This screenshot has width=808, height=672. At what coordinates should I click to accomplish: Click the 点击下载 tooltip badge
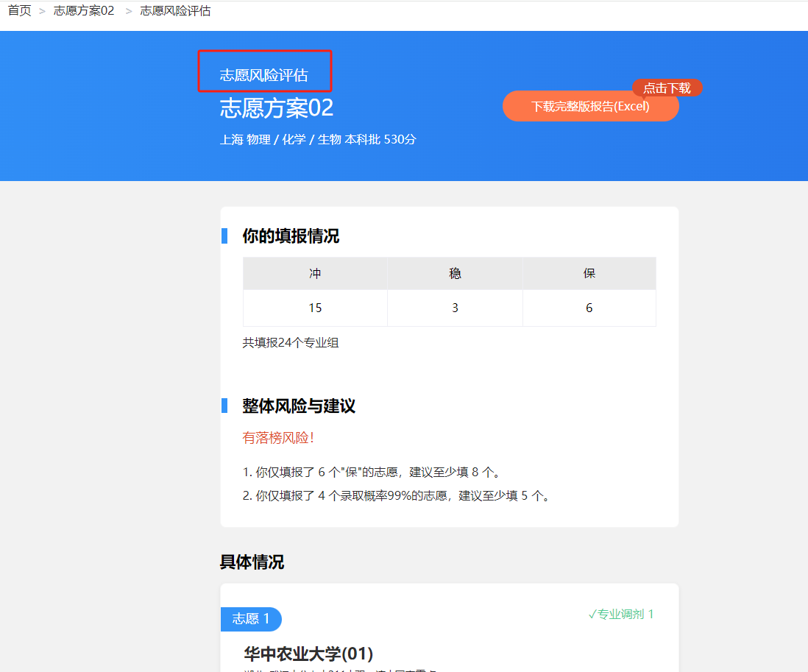(x=667, y=88)
